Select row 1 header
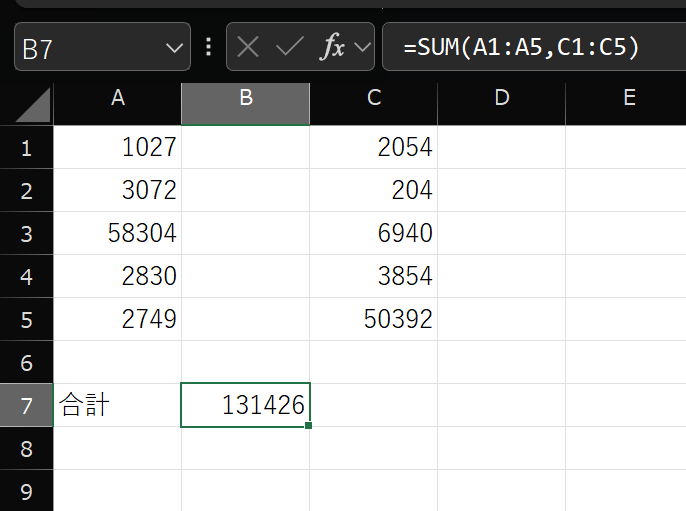 click(26, 148)
